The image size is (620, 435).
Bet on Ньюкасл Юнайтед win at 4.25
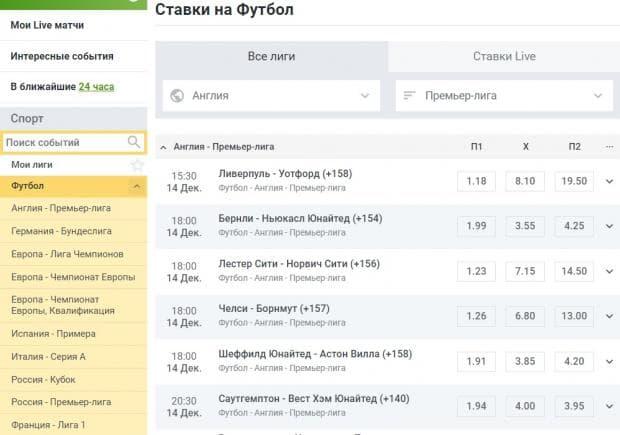[574, 226]
